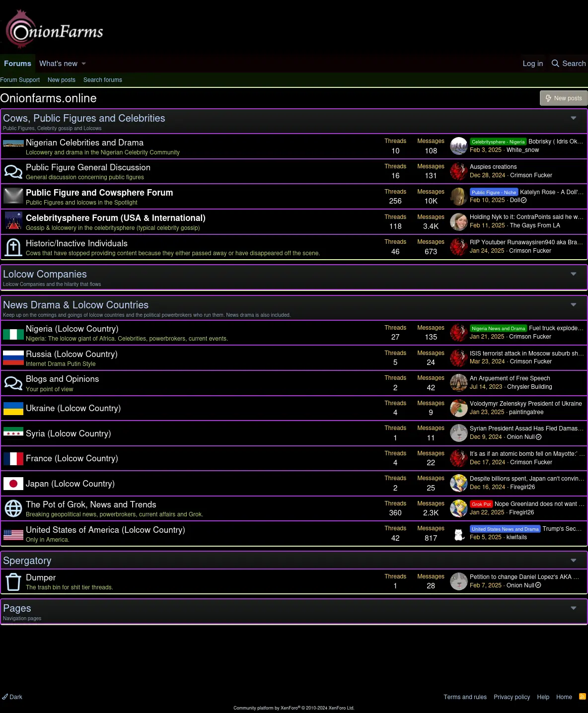Collapse the News Drama & Lolcow Countries section
The height and width of the screenshot is (713, 588).
tap(574, 305)
